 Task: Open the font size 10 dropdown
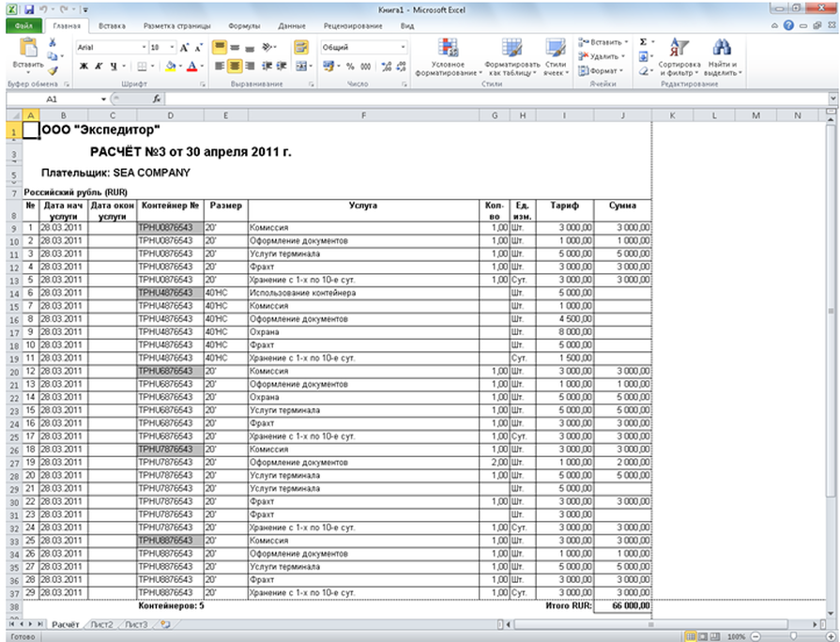pos(172,47)
